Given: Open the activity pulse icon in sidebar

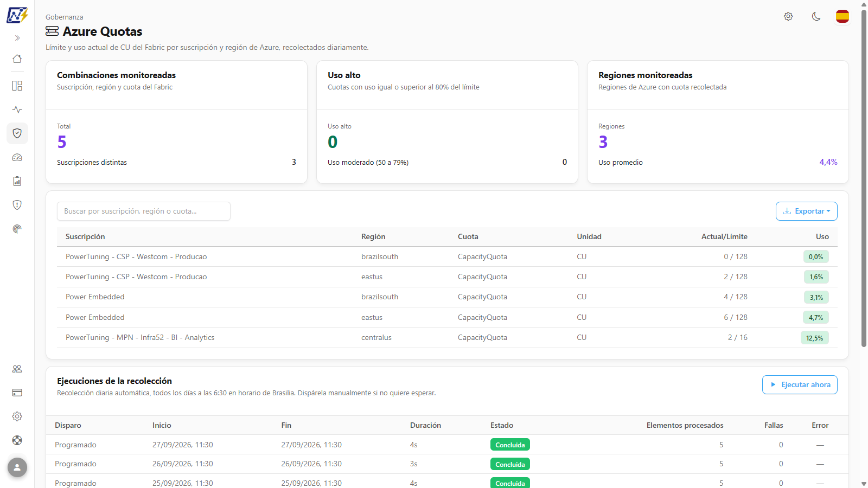Looking at the screenshot, I should 17,110.
